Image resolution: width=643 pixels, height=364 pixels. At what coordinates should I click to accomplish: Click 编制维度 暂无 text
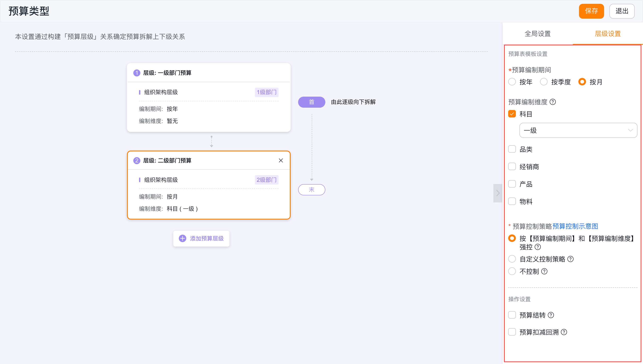[x=158, y=121]
